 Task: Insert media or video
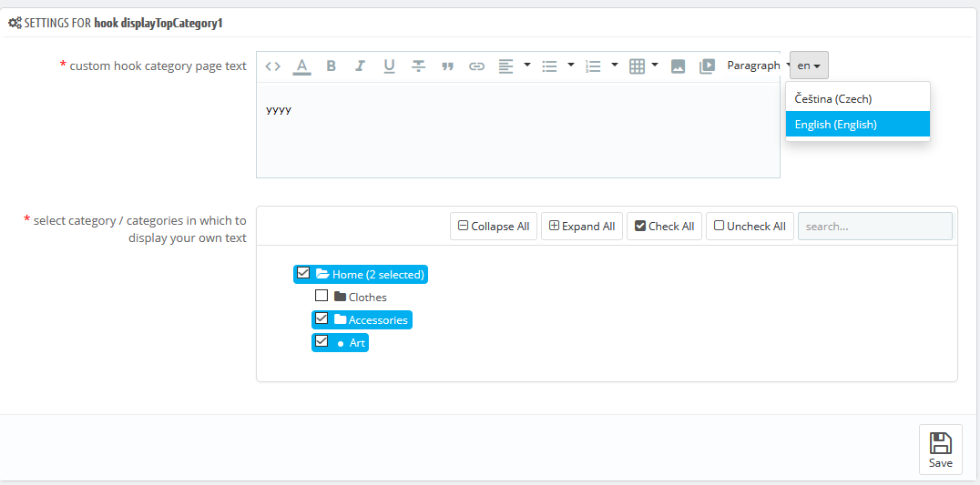tap(707, 66)
